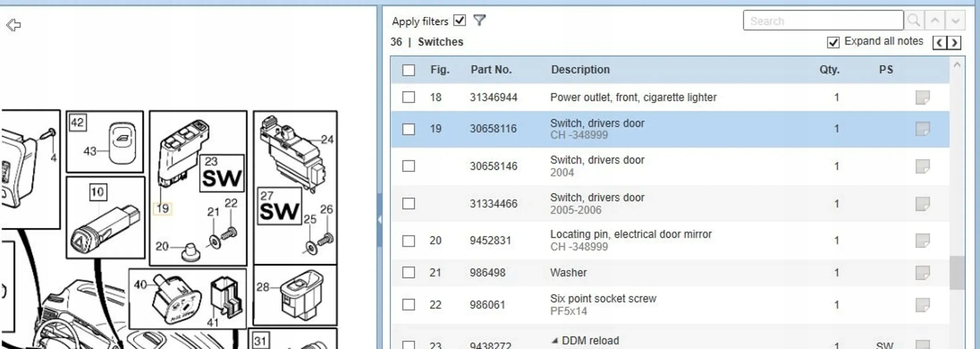Select part number 31346944 text

tap(494, 97)
